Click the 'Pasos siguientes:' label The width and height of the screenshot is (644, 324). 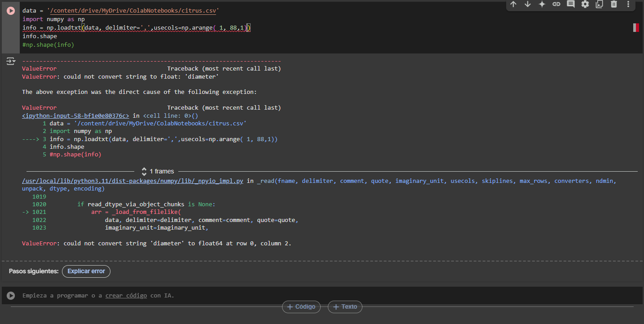[34, 271]
